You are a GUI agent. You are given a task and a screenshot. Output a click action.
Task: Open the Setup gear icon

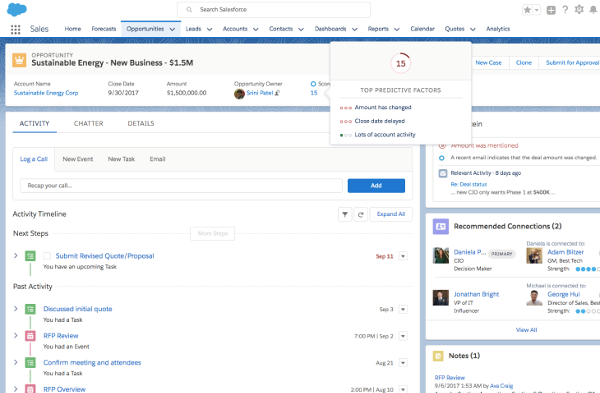coord(579,10)
